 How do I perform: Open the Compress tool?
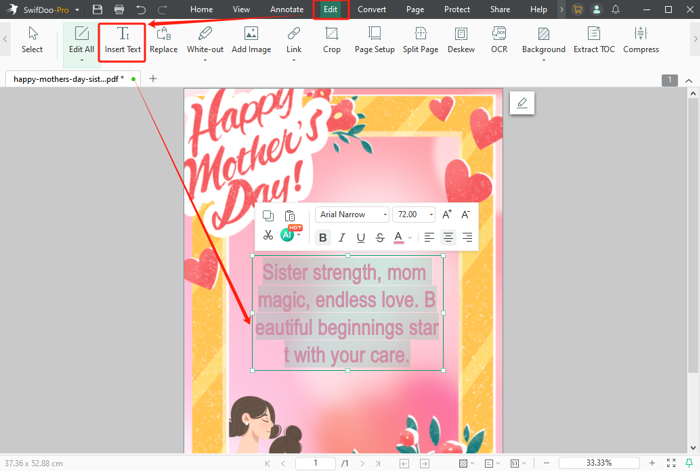pyautogui.click(x=641, y=40)
